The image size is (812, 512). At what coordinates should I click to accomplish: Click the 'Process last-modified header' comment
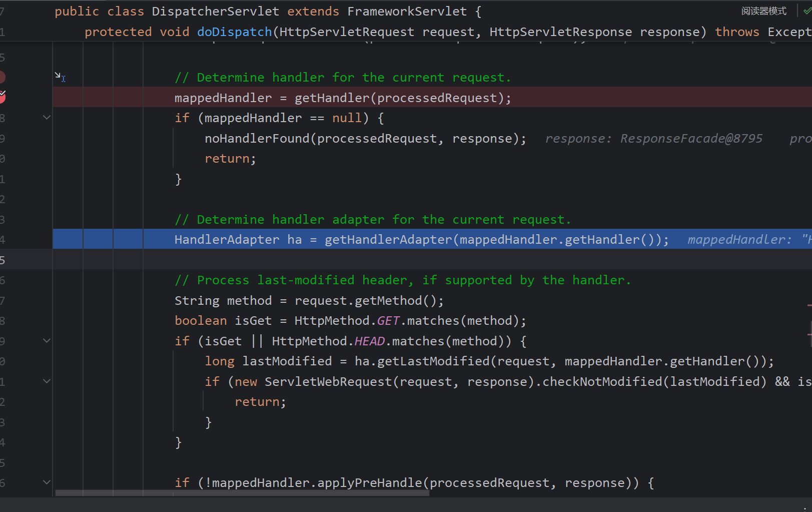pos(403,280)
